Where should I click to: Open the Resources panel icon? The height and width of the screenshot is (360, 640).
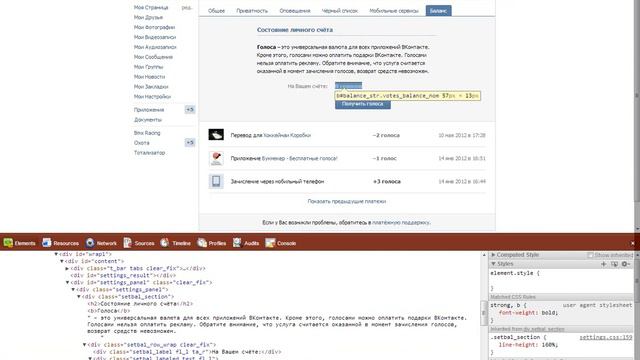(x=47, y=243)
